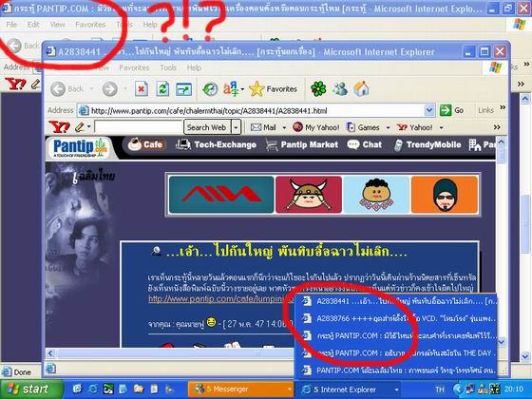Expand the Yahoo! Mail dropdown arrow
The image size is (532, 399).
pyautogui.click(x=284, y=127)
